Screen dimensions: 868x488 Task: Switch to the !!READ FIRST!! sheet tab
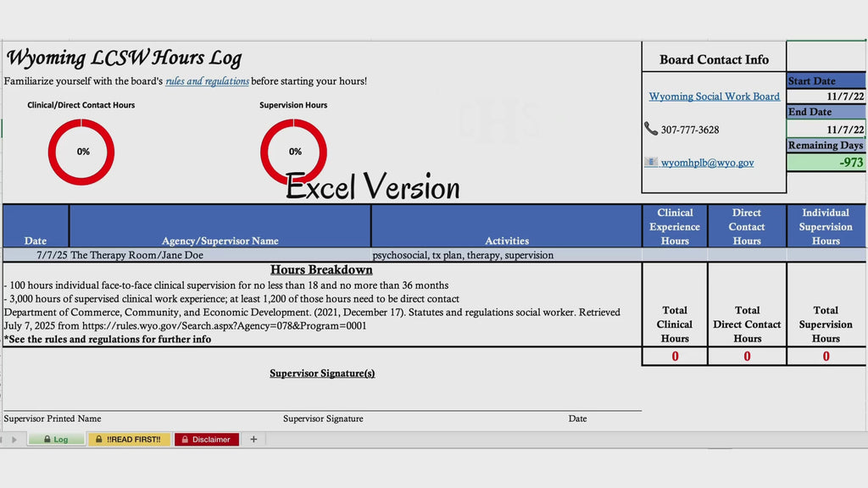click(129, 440)
